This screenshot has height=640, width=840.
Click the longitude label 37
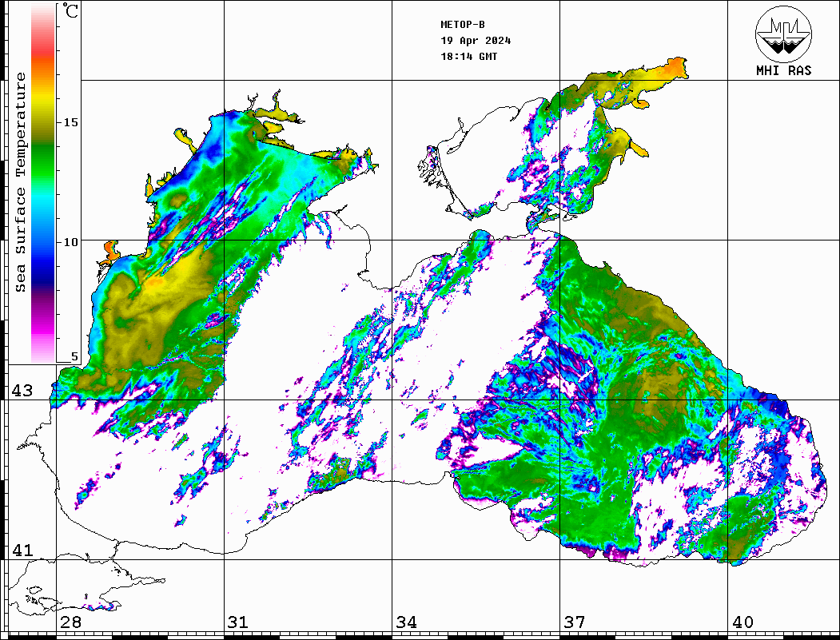click(575, 622)
